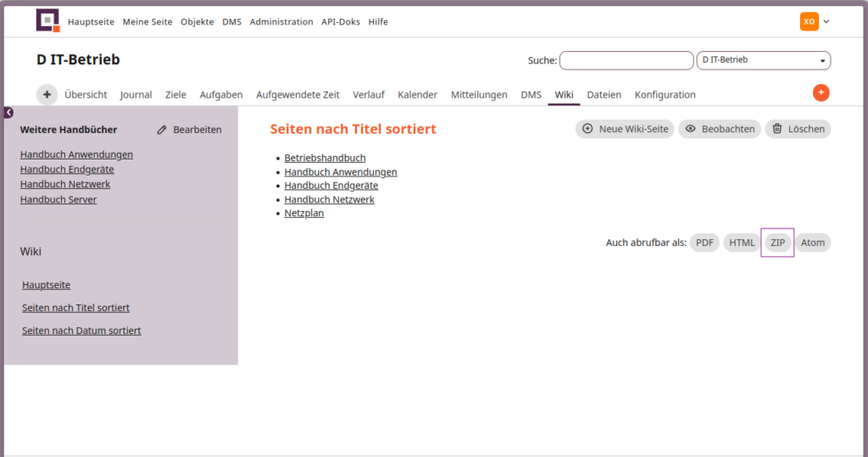Open DMS in the top menu bar
The image size is (868, 457).
[232, 21]
